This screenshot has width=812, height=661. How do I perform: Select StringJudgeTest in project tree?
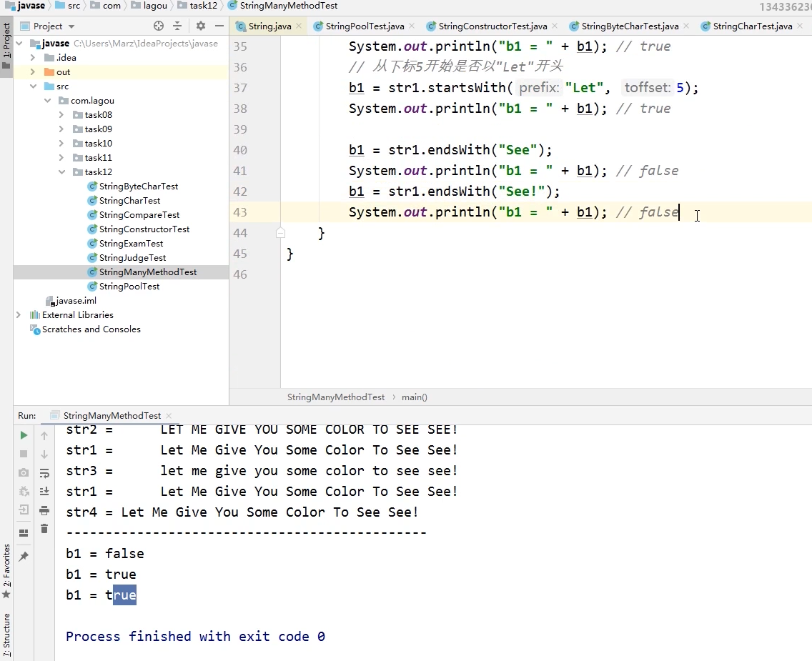coord(132,258)
